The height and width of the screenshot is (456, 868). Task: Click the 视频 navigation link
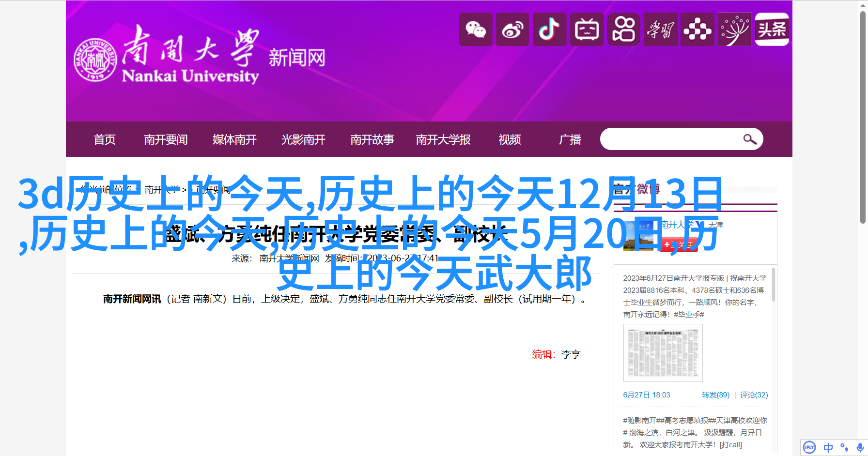[510, 140]
